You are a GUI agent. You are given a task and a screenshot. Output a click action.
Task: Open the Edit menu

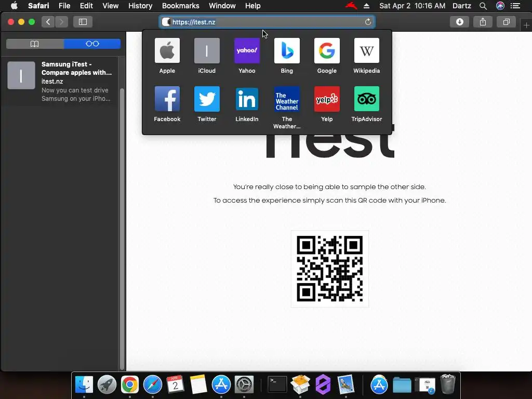(86, 6)
